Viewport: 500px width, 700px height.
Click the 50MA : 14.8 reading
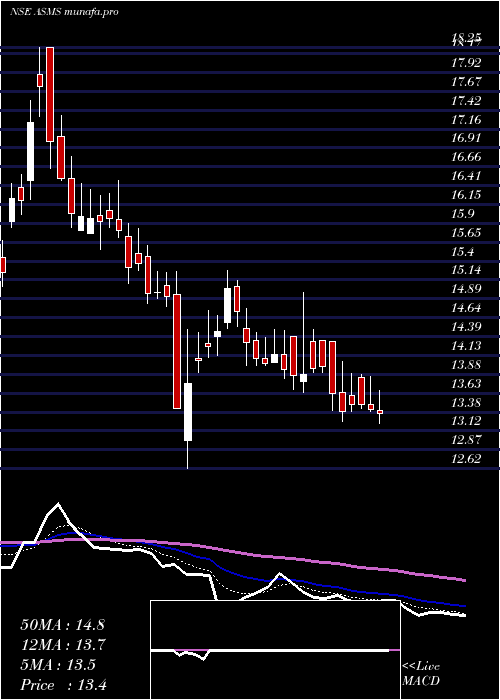tap(62, 625)
